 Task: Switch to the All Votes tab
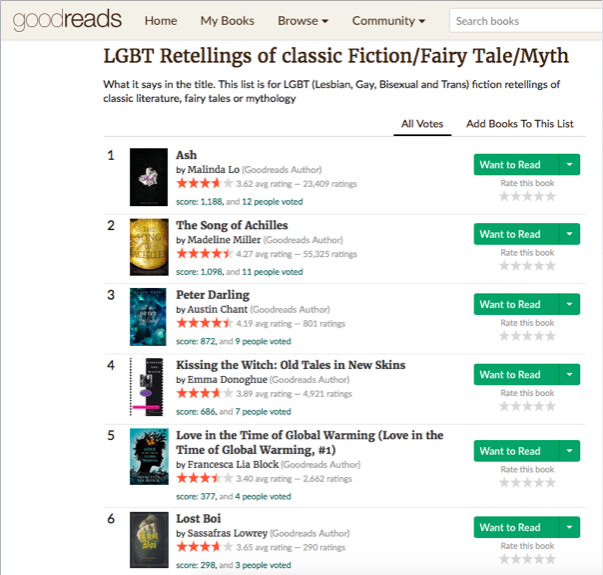pos(422,124)
